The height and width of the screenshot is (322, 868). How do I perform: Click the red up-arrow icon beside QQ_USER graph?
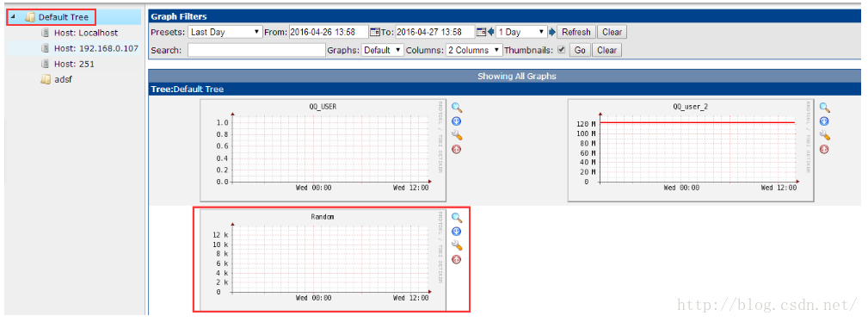pos(457,149)
